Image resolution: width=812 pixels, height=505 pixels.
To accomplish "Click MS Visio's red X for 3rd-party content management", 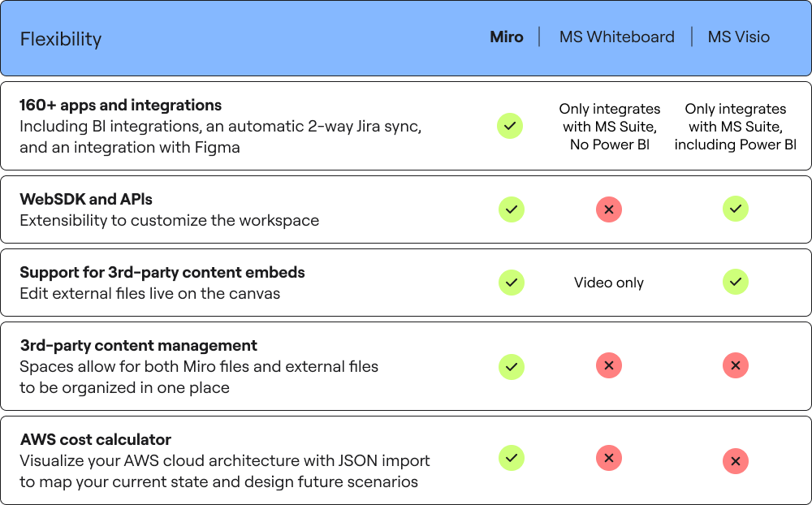I will 736,365.
